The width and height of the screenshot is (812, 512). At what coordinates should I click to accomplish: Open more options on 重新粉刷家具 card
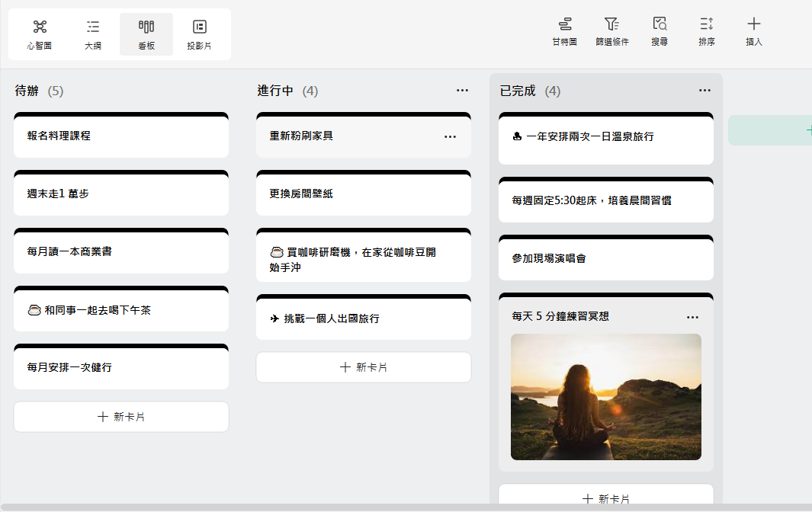pos(450,136)
